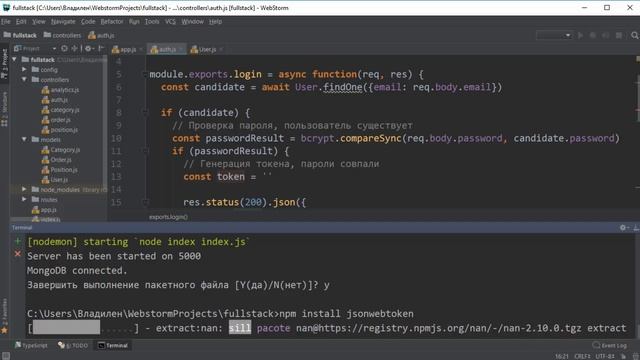The width and height of the screenshot is (640, 360).
Task: Expand the routes folder arrow
Action: click(x=24, y=200)
